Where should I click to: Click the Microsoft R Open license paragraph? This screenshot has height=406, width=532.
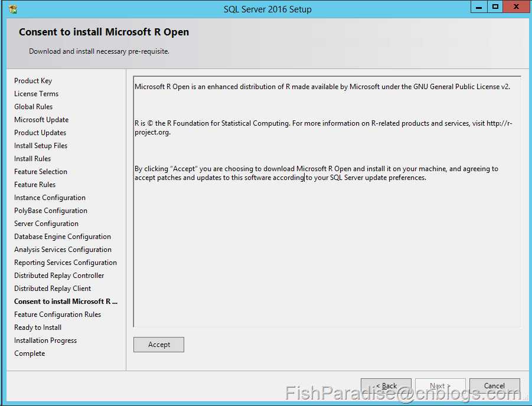point(322,87)
